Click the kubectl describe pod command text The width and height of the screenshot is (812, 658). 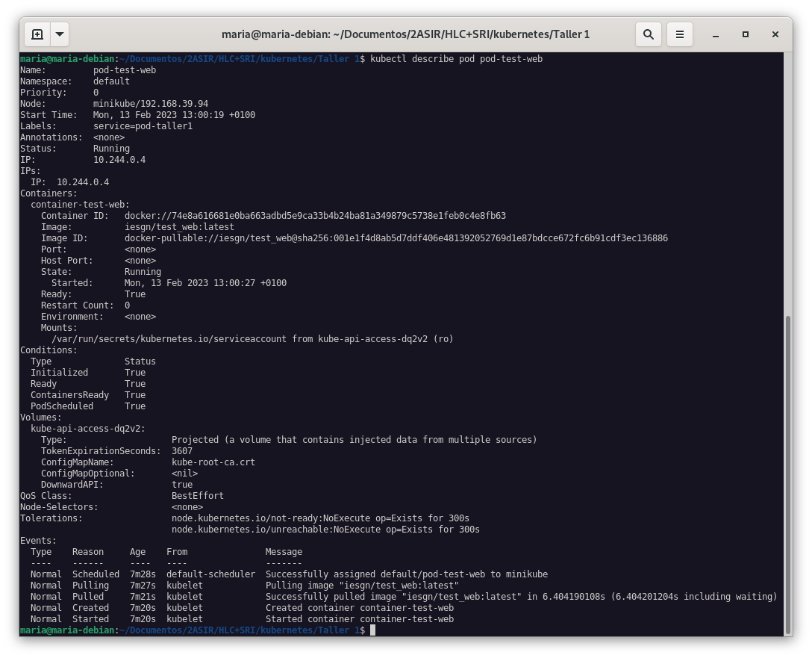456,59
